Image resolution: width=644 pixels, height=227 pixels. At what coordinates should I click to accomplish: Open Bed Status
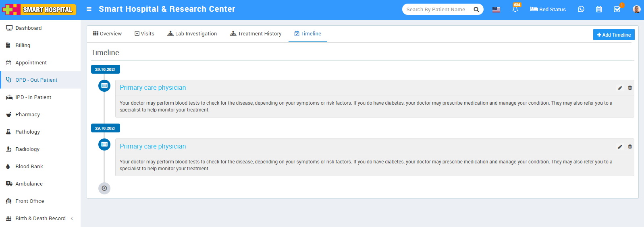[x=548, y=9]
